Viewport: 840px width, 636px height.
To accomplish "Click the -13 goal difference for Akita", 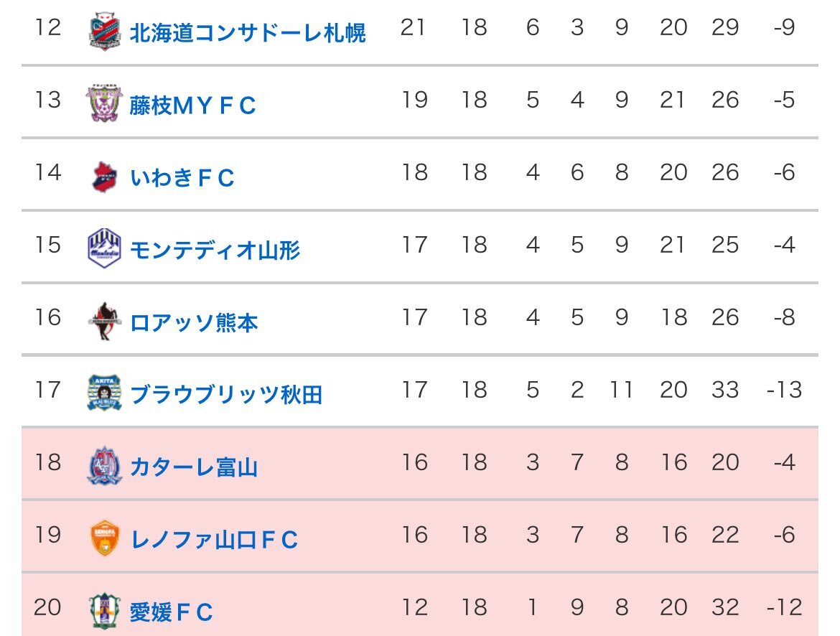I will click(x=784, y=390).
